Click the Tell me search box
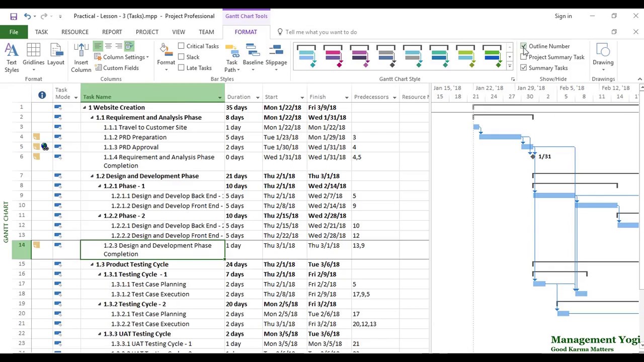This screenshot has height=362, width=644. [x=321, y=32]
